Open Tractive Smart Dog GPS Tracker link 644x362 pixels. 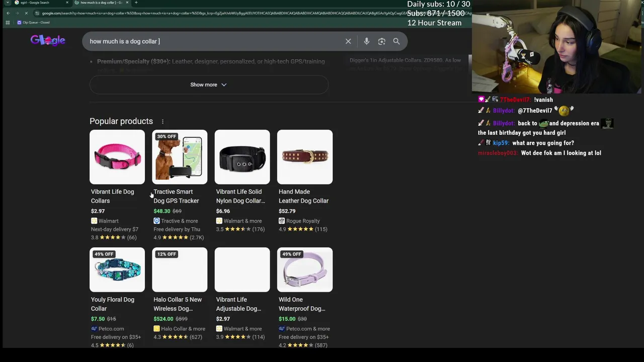coord(176,196)
